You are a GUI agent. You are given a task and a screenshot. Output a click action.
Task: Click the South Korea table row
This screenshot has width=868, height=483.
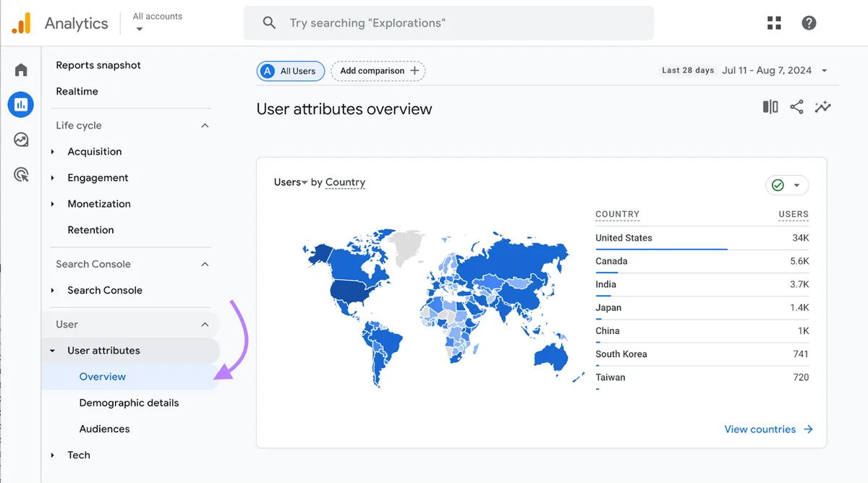pyautogui.click(x=702, y=354)
